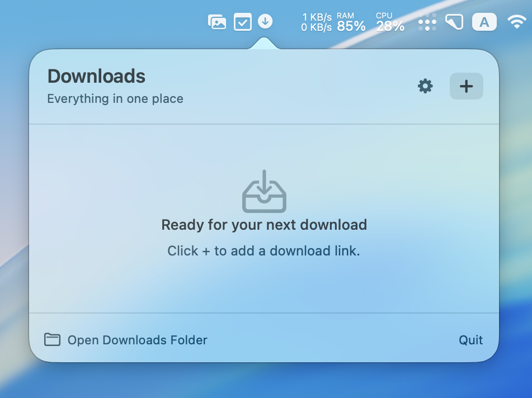The height and width of the screenshot is (398, 532).
Task: Open the Wi-Fi menu
Action: pos(516,22)
